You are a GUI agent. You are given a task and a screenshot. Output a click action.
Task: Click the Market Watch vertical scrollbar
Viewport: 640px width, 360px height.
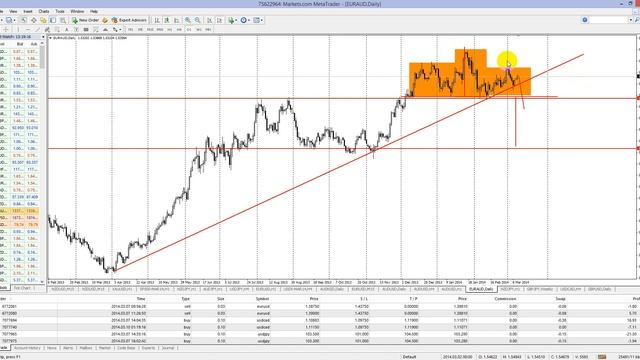(x=42, y=161)
